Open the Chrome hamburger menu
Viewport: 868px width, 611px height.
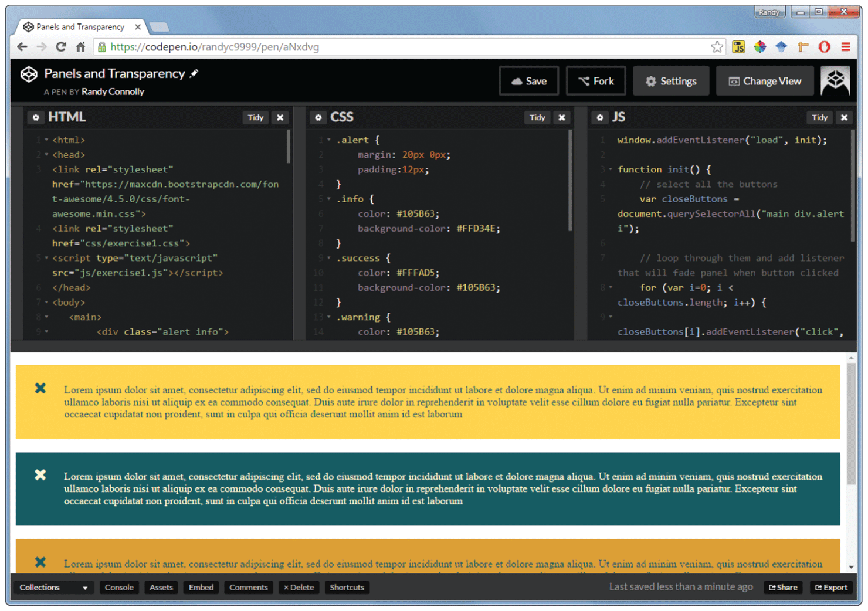pos(846,47)
